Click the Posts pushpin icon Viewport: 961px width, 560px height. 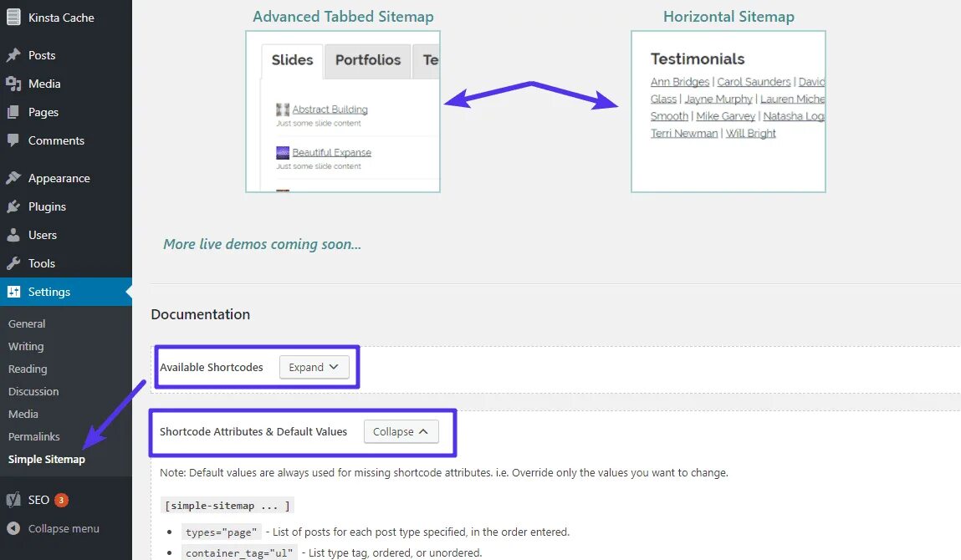click(x=13, y=55)
